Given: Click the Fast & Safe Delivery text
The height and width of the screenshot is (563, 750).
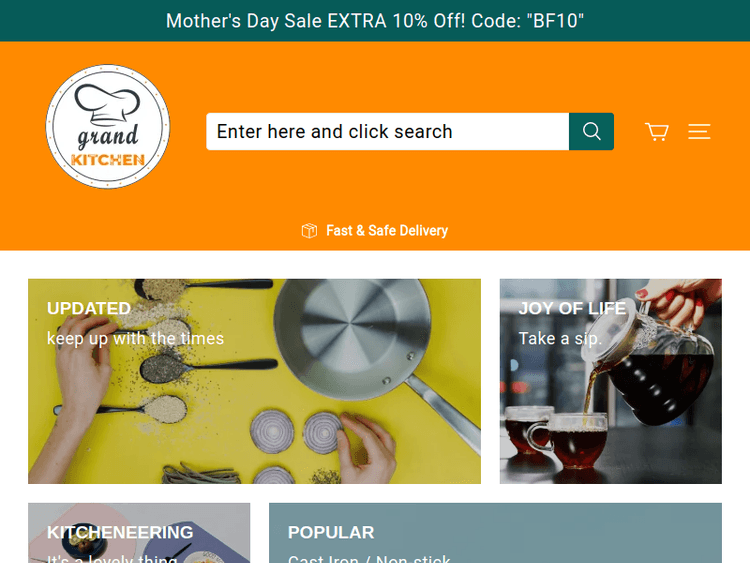Looking at the screenshot, I should pos(387,231).
